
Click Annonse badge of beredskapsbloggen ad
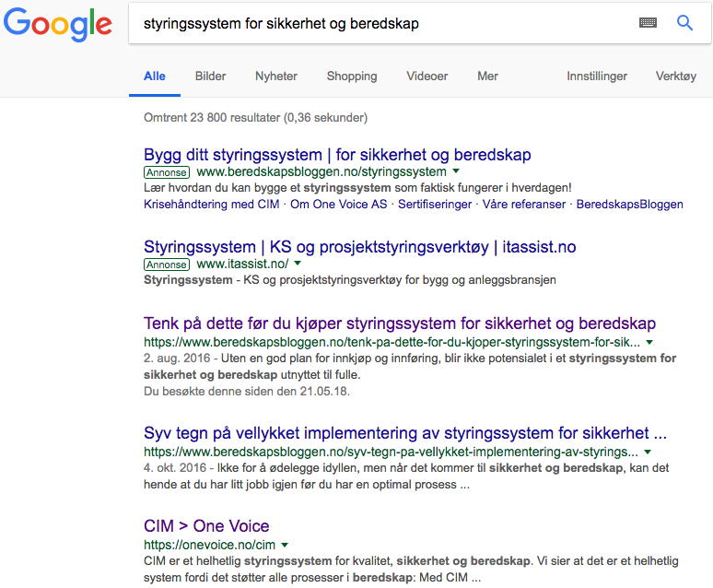[x=167, y=172]
